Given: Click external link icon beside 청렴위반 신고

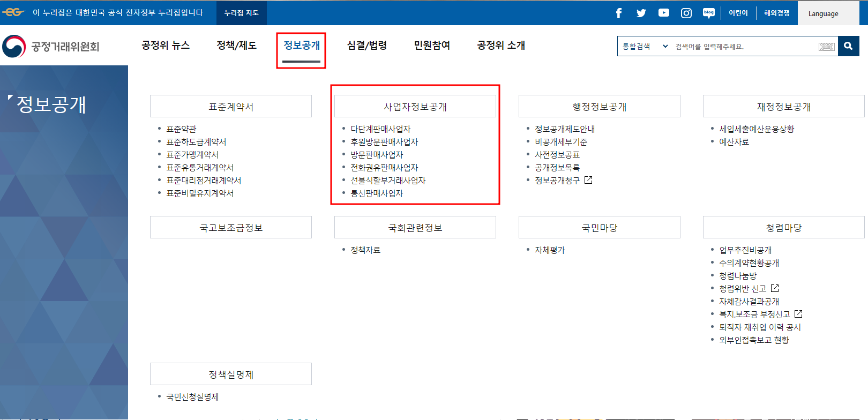Looking at the screenshot, I should click(x=775, y=288).
